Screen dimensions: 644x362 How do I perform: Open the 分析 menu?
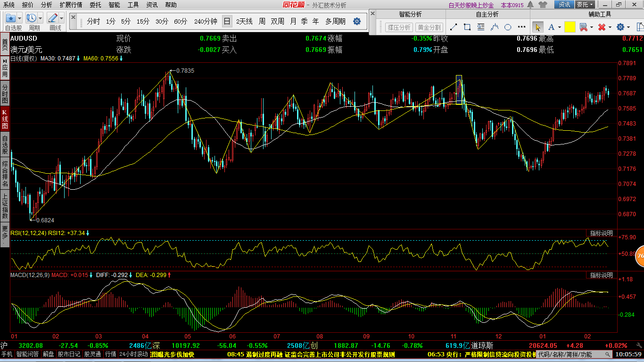coord(46,5)
